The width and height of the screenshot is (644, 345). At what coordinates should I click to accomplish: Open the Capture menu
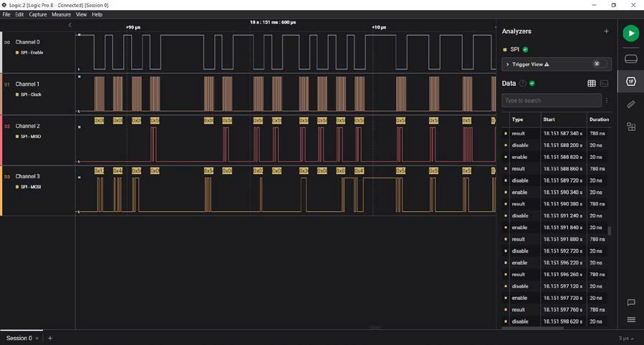tap(37, 14)
